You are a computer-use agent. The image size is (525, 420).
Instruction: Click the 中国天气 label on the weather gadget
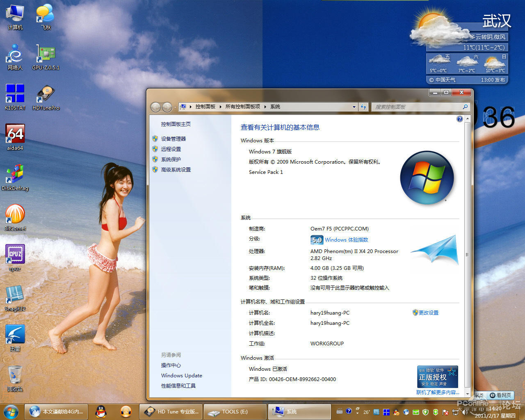tap(445, 80)
